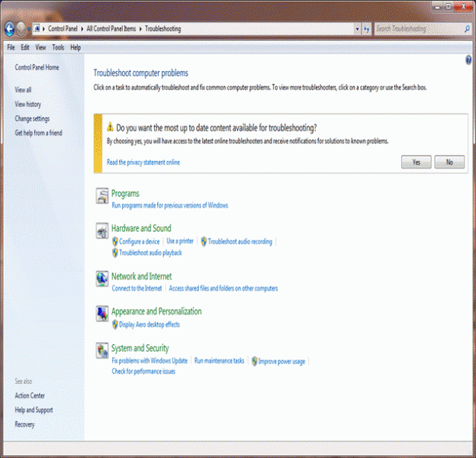
Task: Click All Control Panel Items breadcrumb
Action: (x=111, y=28)
